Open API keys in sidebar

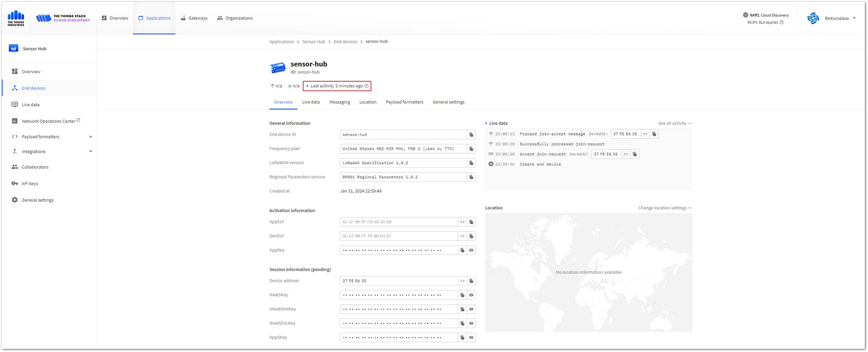coord(50,184)
